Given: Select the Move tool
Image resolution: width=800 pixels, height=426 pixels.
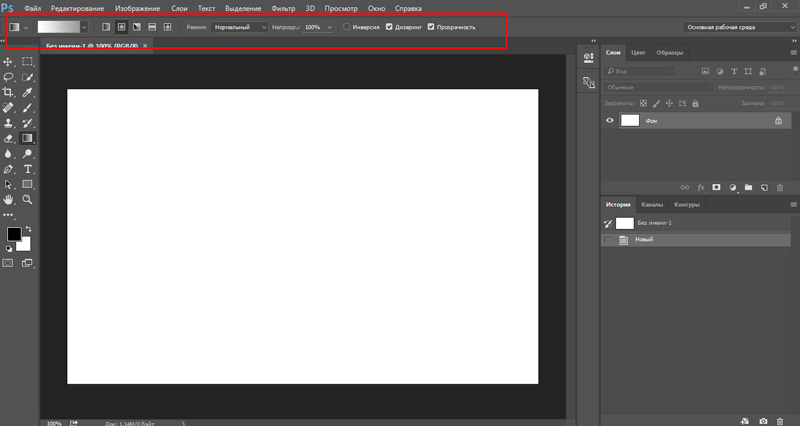Looking at the screenshot, I should click(8, 62).
